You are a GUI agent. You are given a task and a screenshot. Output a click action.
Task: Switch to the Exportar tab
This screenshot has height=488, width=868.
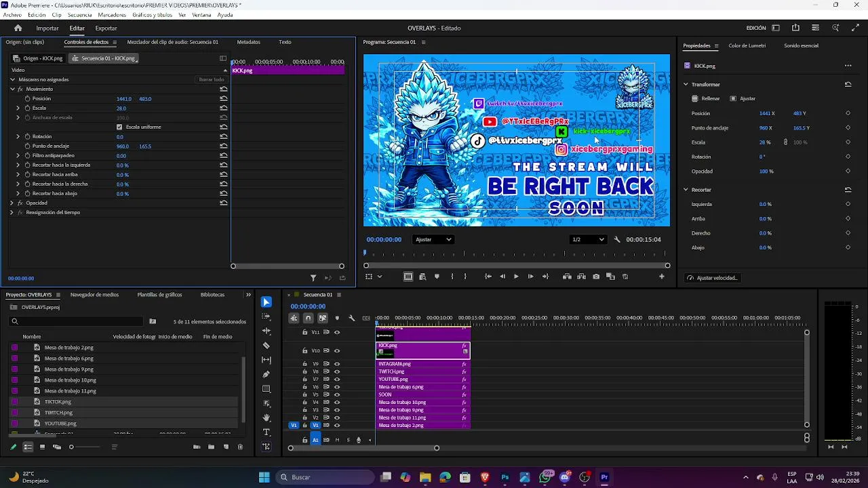tap(106, 28)
